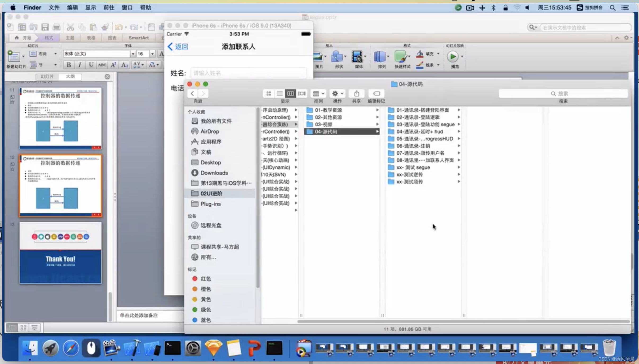This screenshot has width=639, height=364.
Task: Click the 姓名 name input field
Action: click(x=248, y=73)
